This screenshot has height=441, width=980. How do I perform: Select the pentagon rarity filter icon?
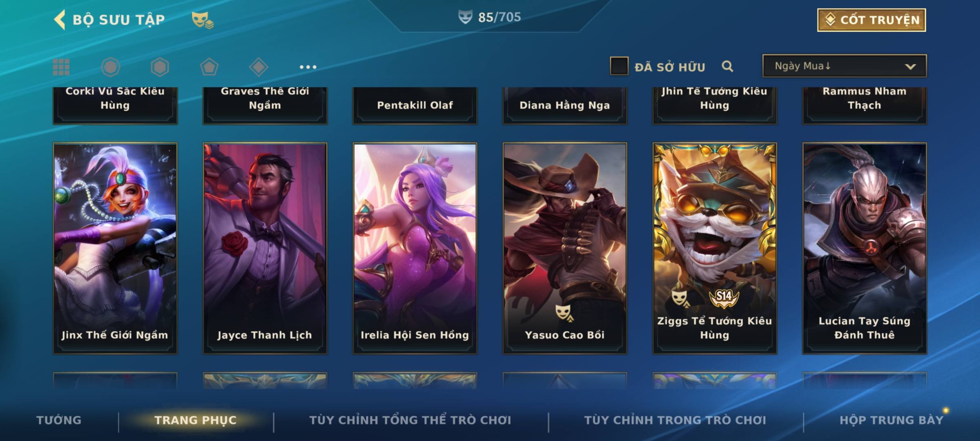pos(209,67)
